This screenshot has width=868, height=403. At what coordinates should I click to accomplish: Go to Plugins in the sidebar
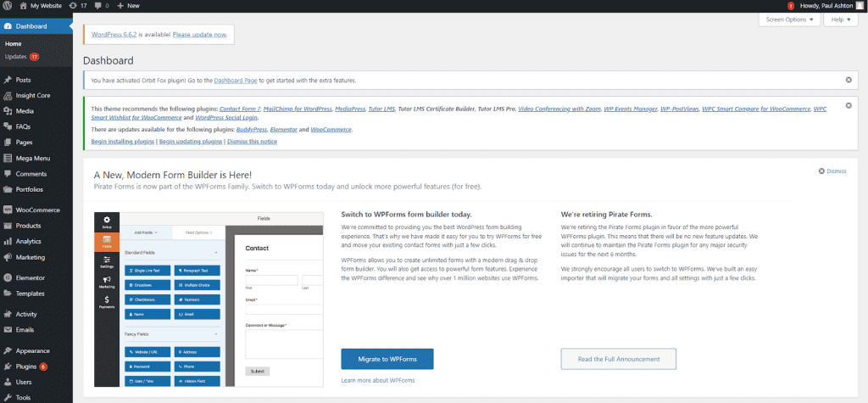pyautogui.click(x=25, y=367)
